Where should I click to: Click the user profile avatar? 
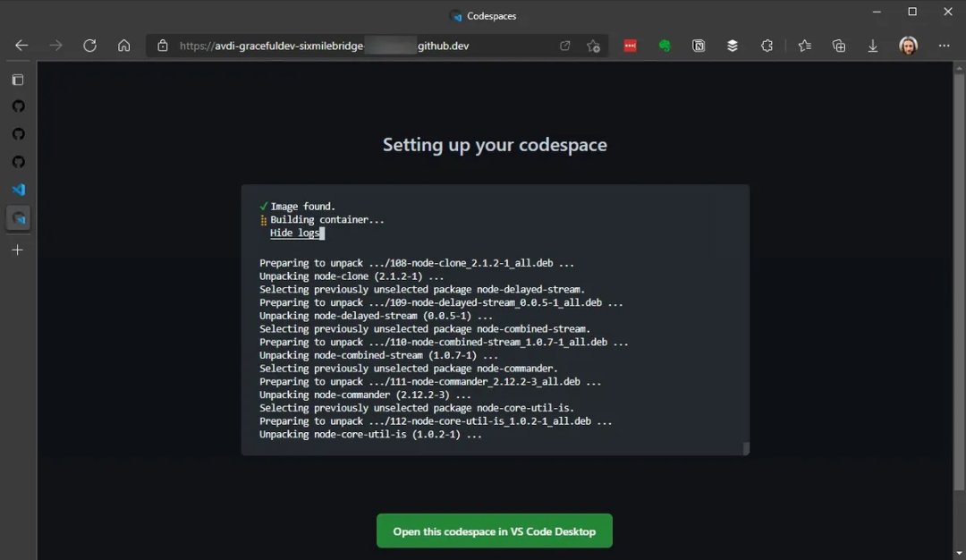point(909,46)
